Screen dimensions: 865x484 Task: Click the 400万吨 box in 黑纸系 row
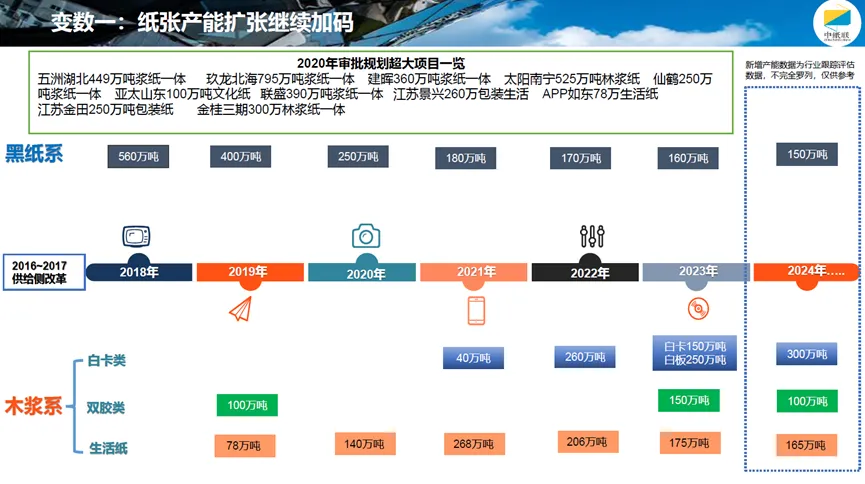pos(241,157)
